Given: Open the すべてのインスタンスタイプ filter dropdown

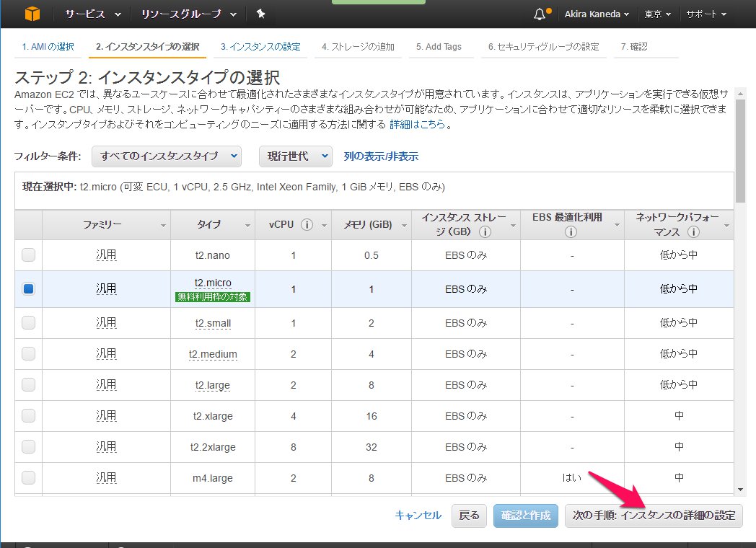Looking at the screenshot, I should click(170, 156).
